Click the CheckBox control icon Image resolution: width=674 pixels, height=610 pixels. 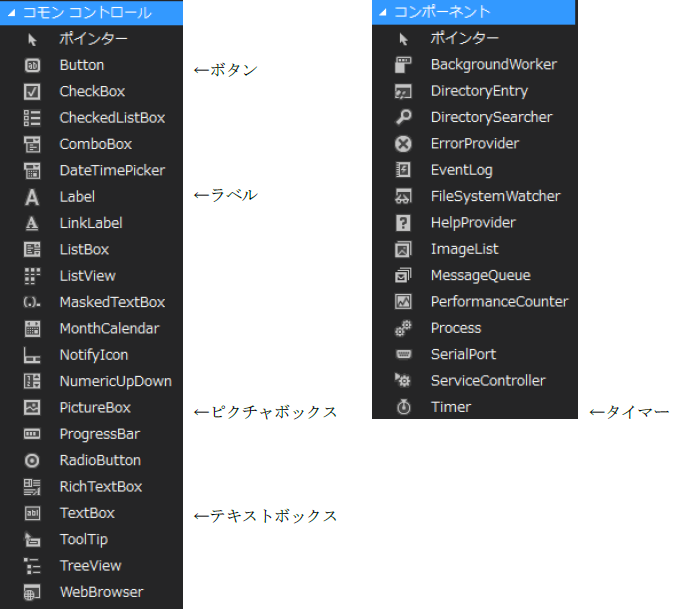(32, 91)
